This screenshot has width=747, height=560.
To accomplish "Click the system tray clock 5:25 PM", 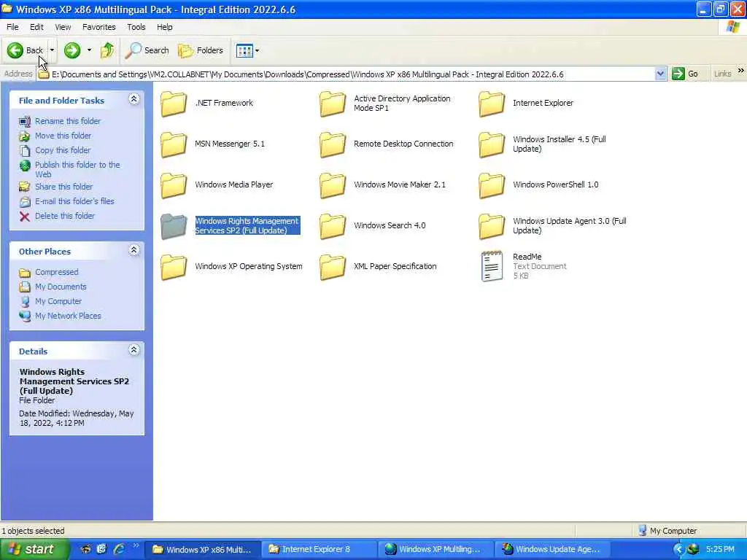I will tap(720, 550).
